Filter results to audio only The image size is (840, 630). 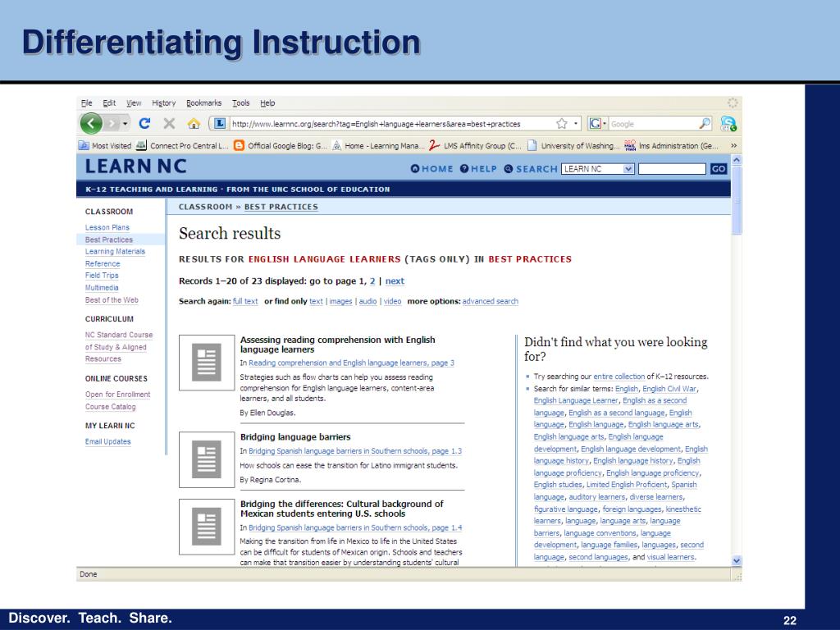pyautogui.click(x=367, y=302)
